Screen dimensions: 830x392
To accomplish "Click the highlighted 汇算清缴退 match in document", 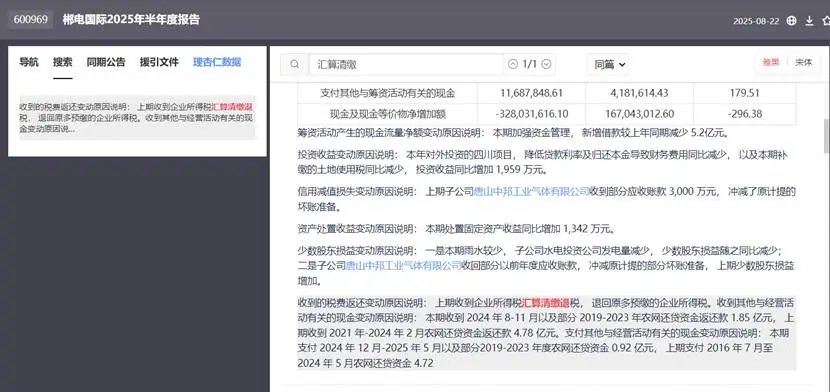I will [x=546, y=303].
